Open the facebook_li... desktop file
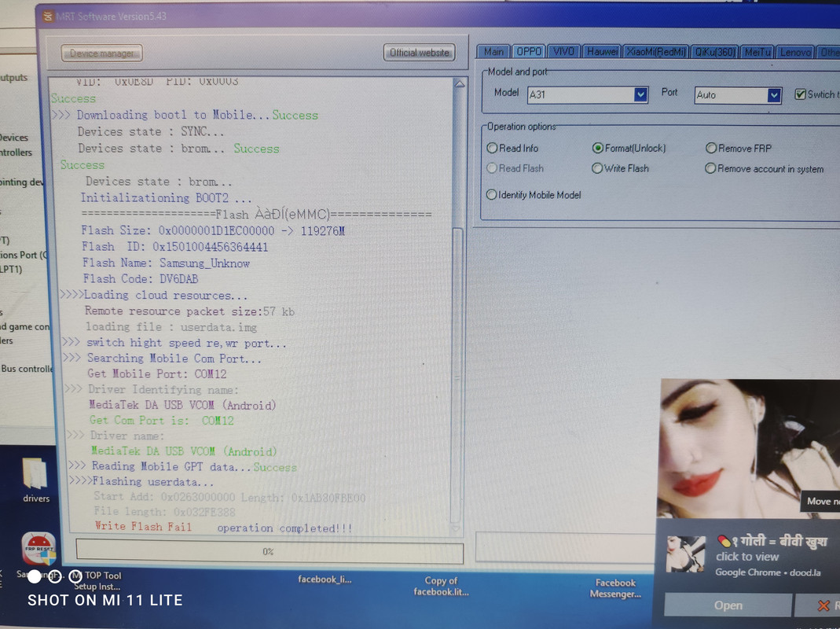 [325, 579]
